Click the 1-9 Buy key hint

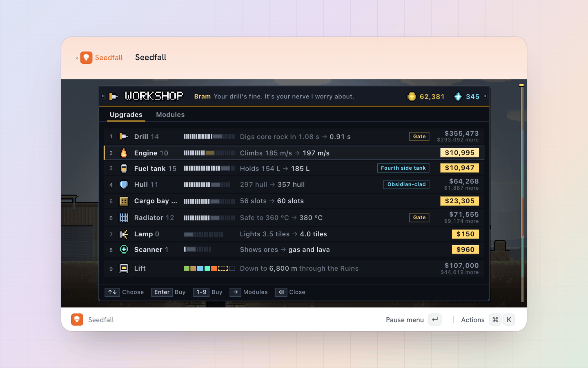(208, 292)
